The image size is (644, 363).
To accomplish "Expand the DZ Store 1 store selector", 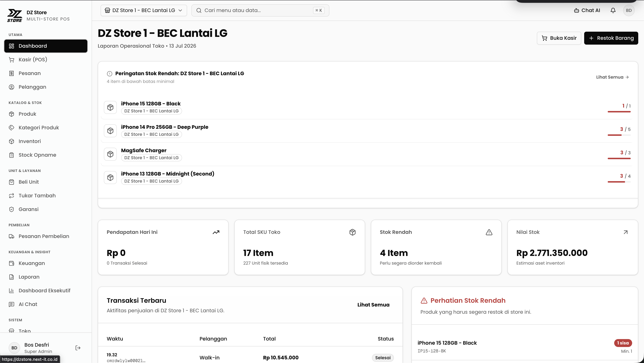I will [x=144, y=10].
